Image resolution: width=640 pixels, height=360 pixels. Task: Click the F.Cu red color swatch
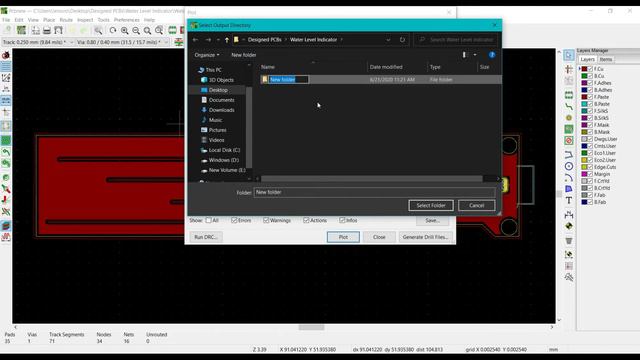pyautogui.click(x=584, y=69)
